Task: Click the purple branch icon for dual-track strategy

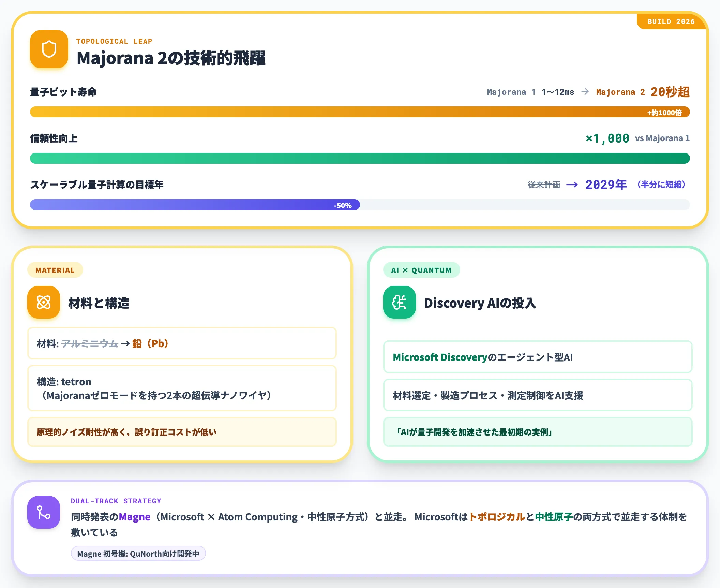Action: point(44,512)
